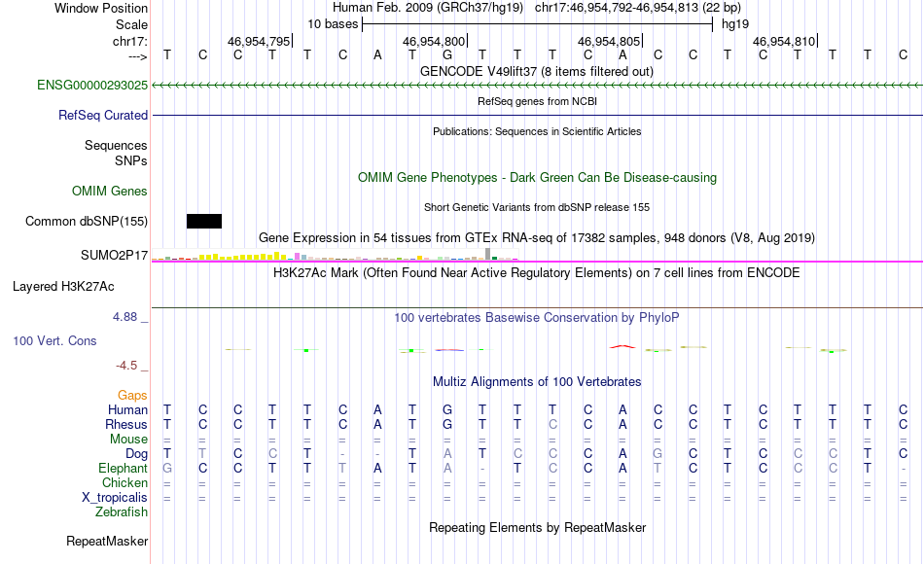This screenshot has width=924, height=564.
Task: Click the 100 Vert. Cons label
Action: 54,340
